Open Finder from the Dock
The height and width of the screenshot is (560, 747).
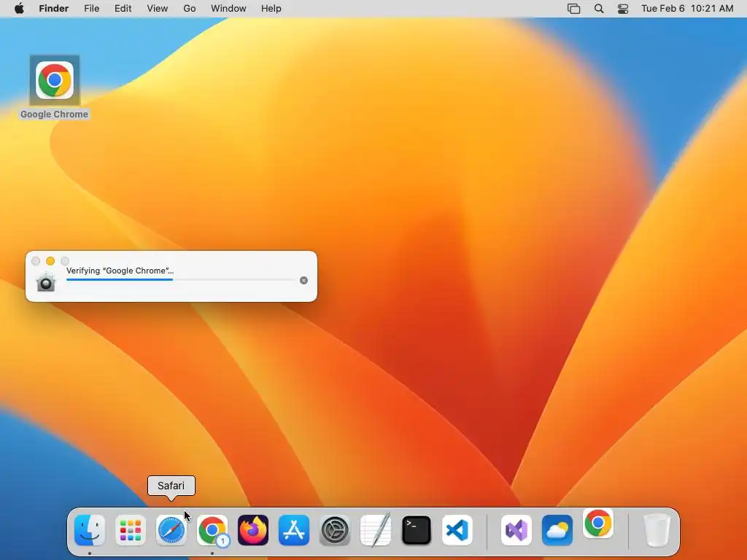(90, 530)
